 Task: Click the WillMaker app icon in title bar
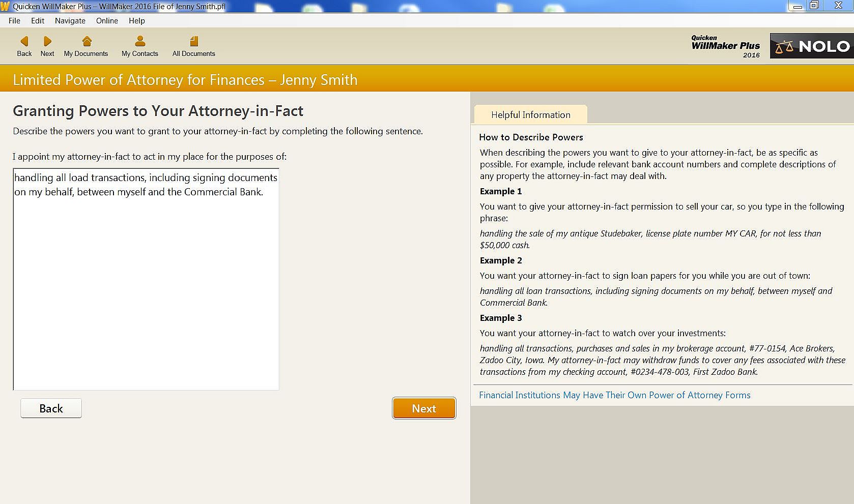(x=5, y=7)
